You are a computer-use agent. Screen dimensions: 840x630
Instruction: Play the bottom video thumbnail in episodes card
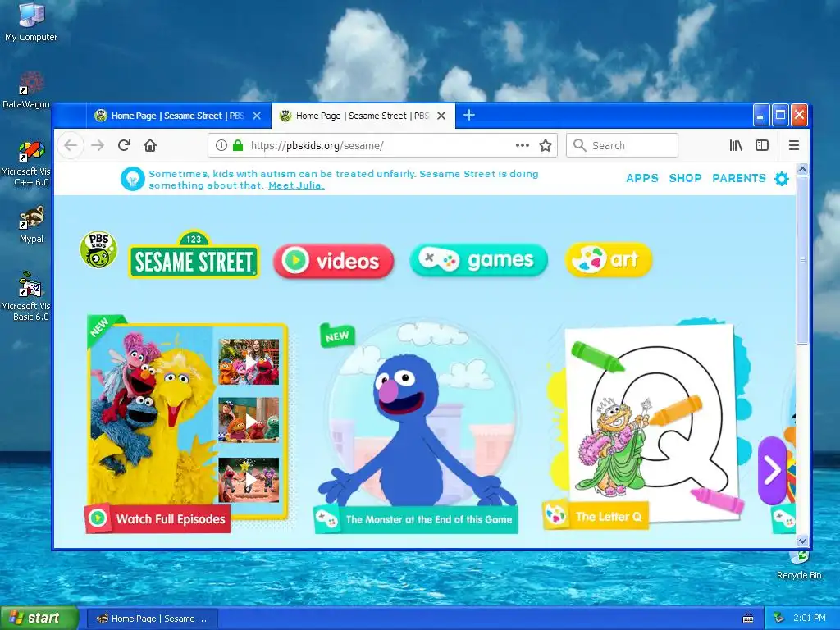click(x=249, y=479)
